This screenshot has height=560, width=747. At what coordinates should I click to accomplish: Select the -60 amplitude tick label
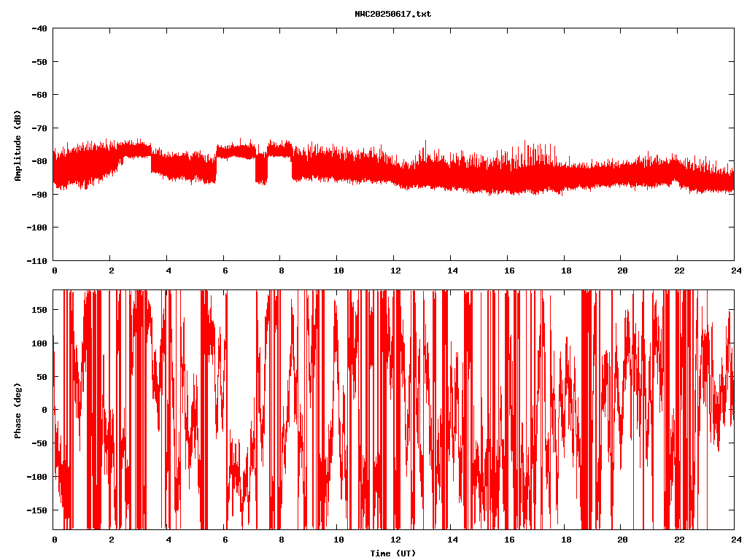[39, 95]
